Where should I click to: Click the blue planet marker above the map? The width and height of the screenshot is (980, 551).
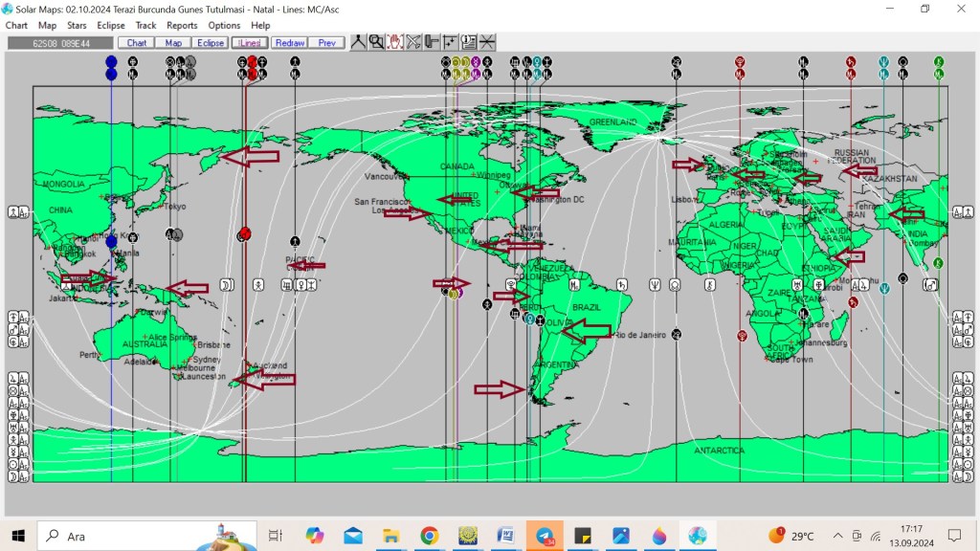[111, 62]
